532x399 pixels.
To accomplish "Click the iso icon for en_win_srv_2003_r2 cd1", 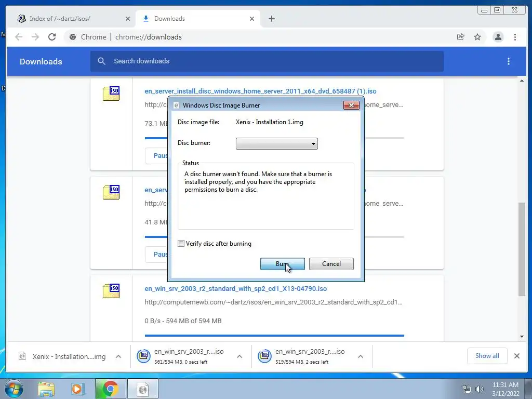I will tap(111, 291).
